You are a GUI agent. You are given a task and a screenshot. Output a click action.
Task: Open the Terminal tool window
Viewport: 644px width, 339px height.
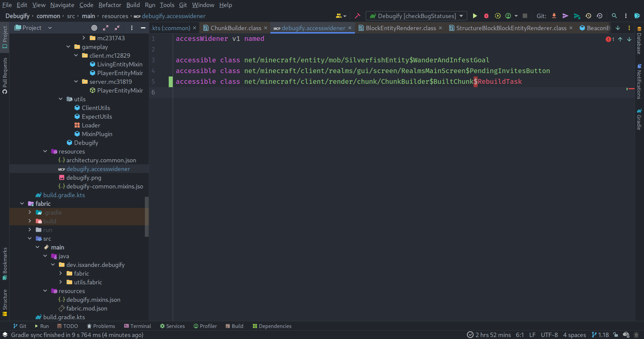pos(138,326)
